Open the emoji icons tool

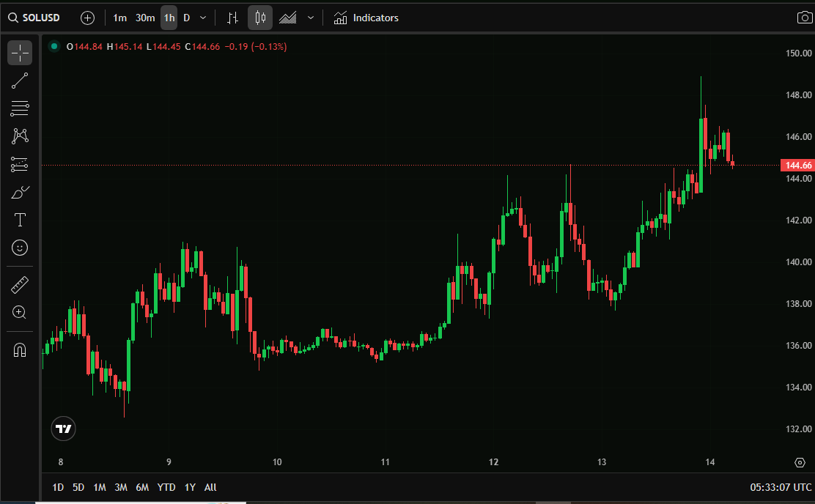coord(20,248)
